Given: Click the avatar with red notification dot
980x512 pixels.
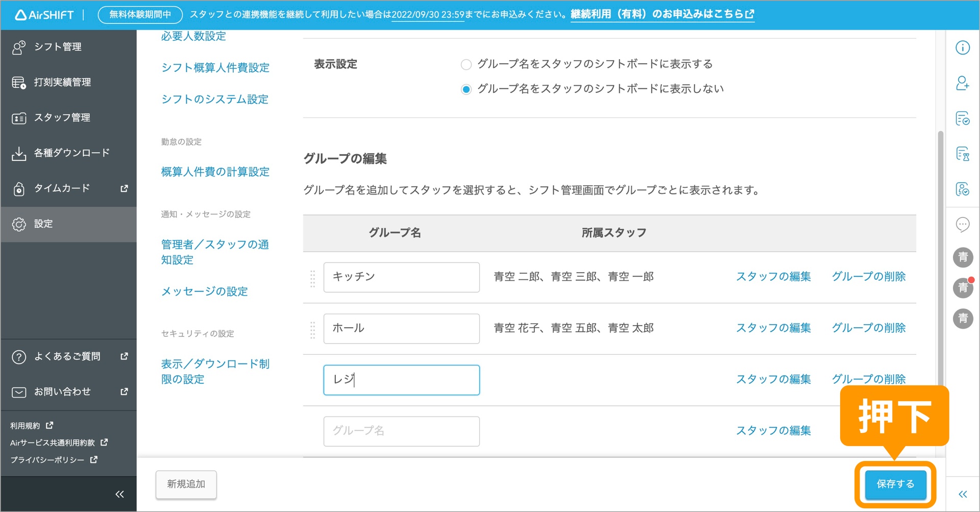Looking at the screenshot, I should point(963,287).
